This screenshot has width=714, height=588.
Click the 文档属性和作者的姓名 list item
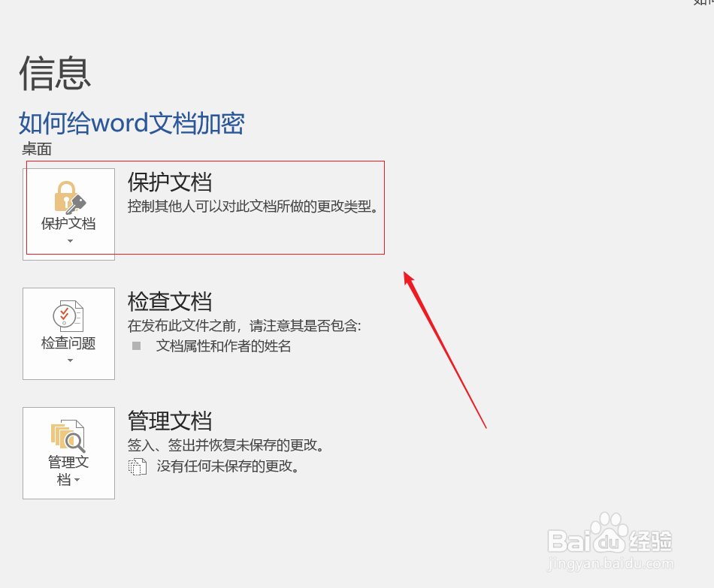click(223, 346)
